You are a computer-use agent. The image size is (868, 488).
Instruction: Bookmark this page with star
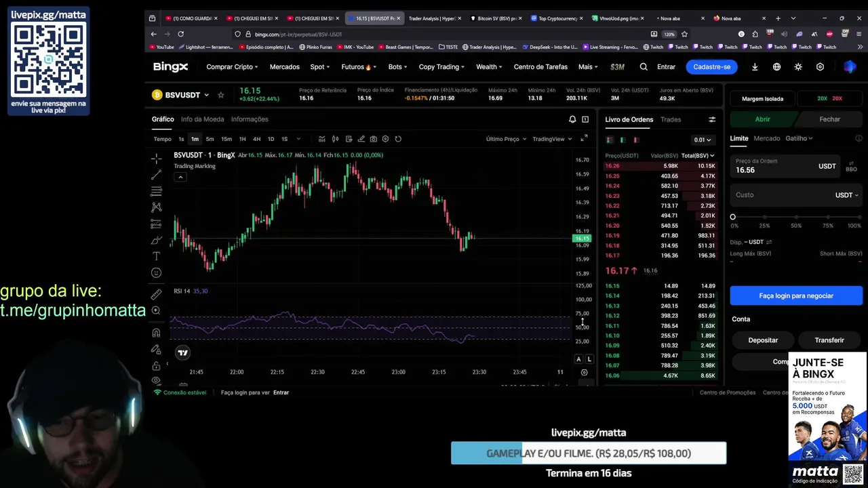tap(684, 34)
